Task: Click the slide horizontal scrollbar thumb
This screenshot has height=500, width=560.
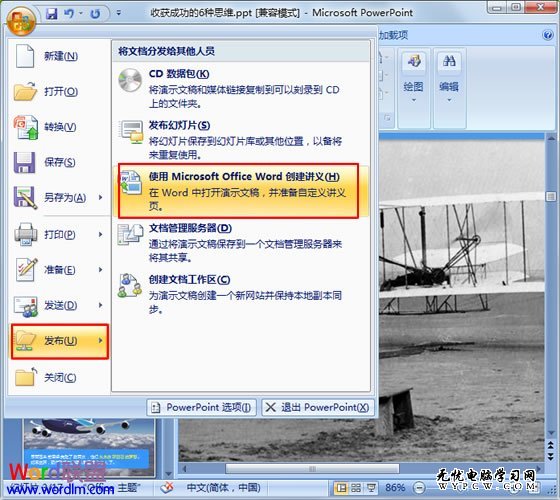Action: [x=312, y=468]
